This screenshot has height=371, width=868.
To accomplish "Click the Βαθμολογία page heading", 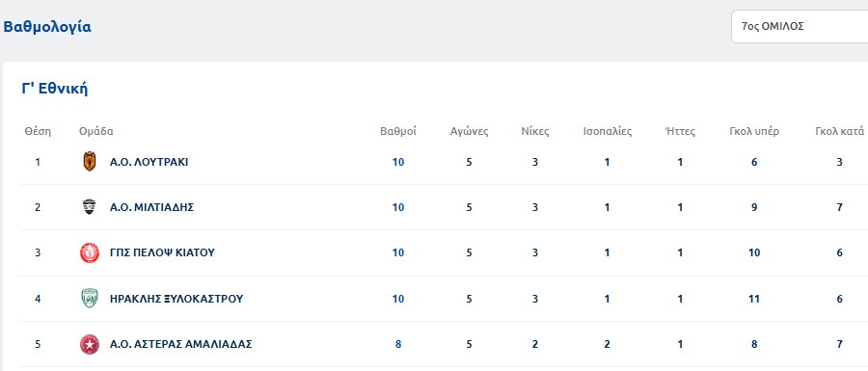I will (x=47, y=27).
